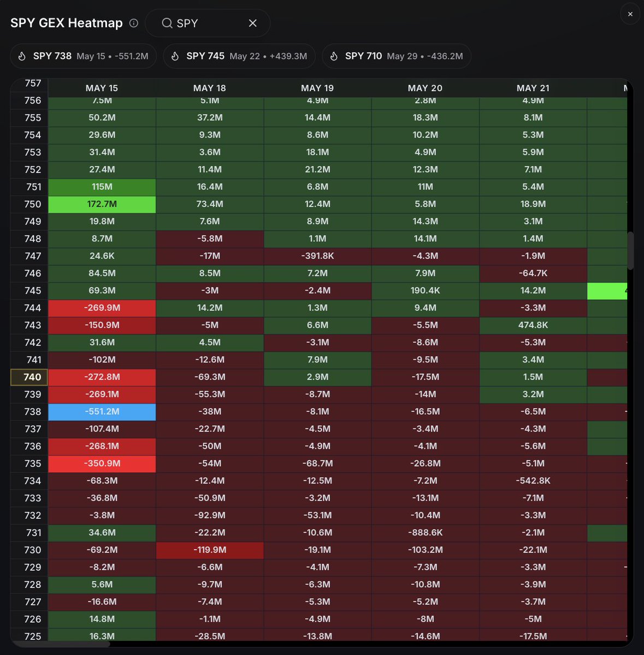Click the -22.1M cell at strike 730
The width and height of the screenshot is (644, 655).
(x=533, y=550)
